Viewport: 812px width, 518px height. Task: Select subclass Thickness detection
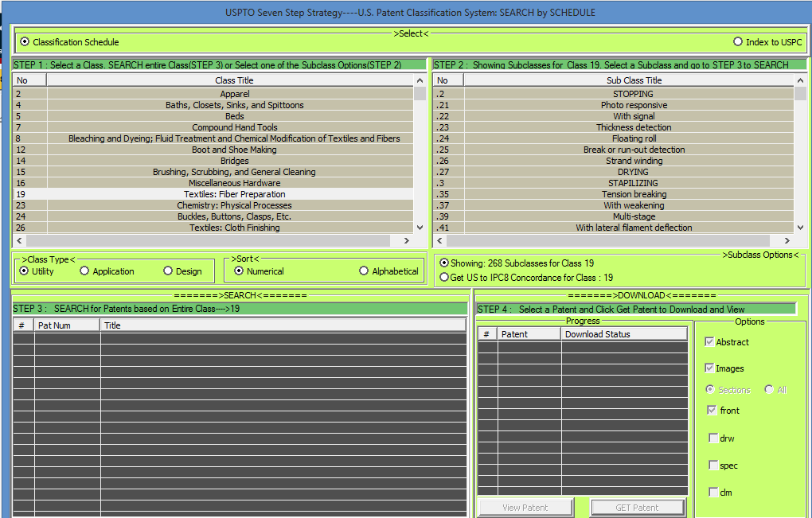click(614, 127)
